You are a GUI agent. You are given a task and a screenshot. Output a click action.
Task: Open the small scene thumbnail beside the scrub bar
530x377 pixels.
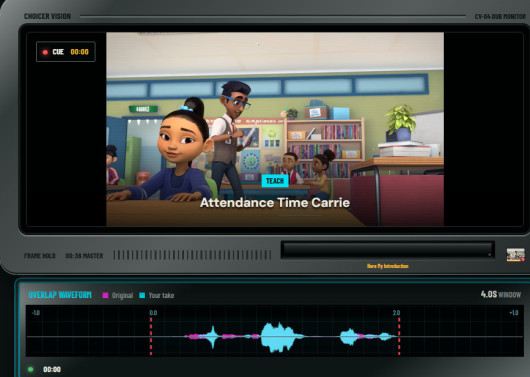515,255
